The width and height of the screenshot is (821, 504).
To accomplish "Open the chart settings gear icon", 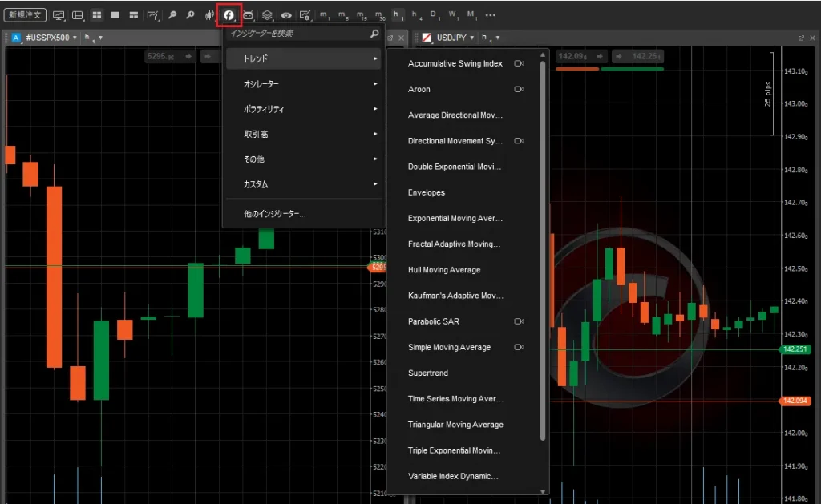I will click(x=305, y=15).
